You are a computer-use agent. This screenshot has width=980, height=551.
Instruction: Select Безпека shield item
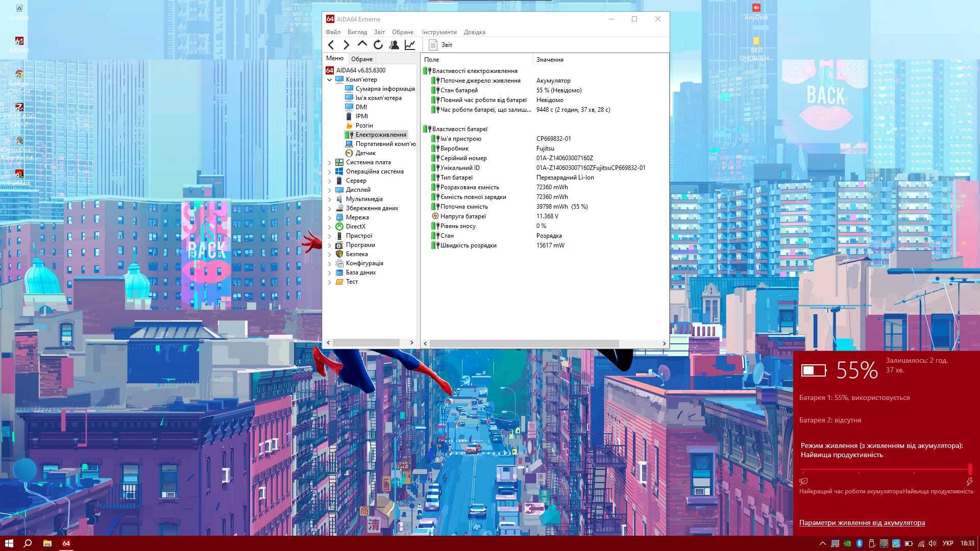tap(352, 254)
